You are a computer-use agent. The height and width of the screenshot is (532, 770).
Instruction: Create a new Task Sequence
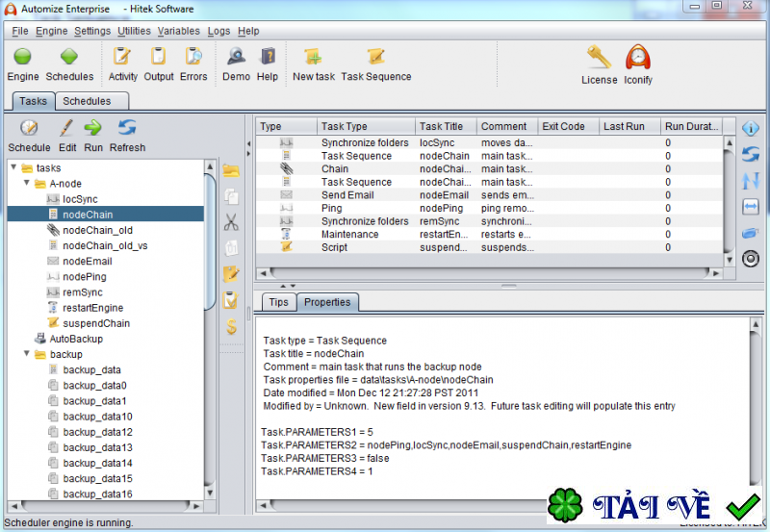pyautogui.click(x=375, y=58)
